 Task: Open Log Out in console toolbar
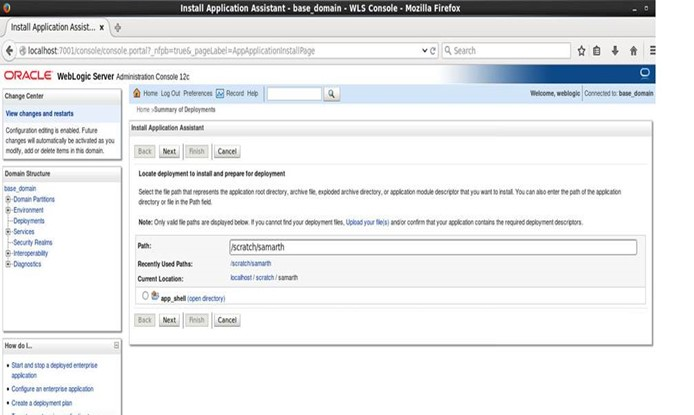[x=170, y=93]
